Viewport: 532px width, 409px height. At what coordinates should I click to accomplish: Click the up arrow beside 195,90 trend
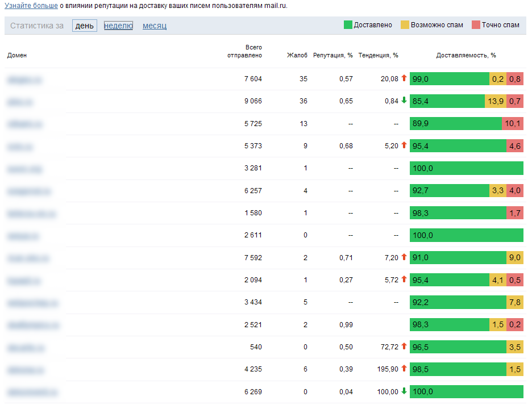(x=404, y=369)
